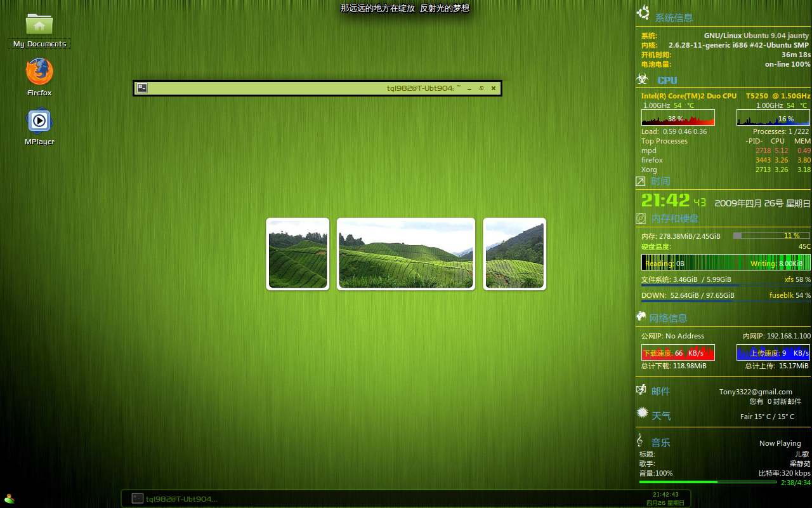
Task: Click the user icon at bottom-left corner
Action: 9,499
